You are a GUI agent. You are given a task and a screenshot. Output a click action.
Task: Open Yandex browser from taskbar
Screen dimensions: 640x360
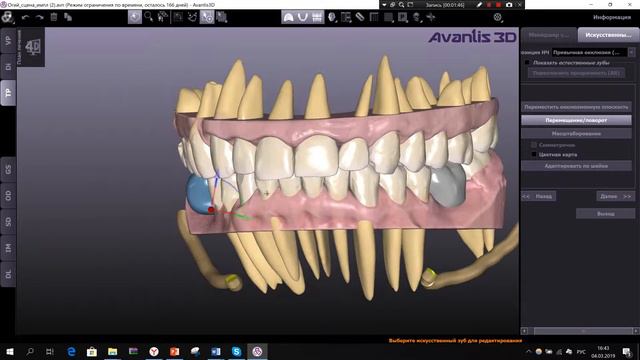pyautogui.click(x=154, y=351)
